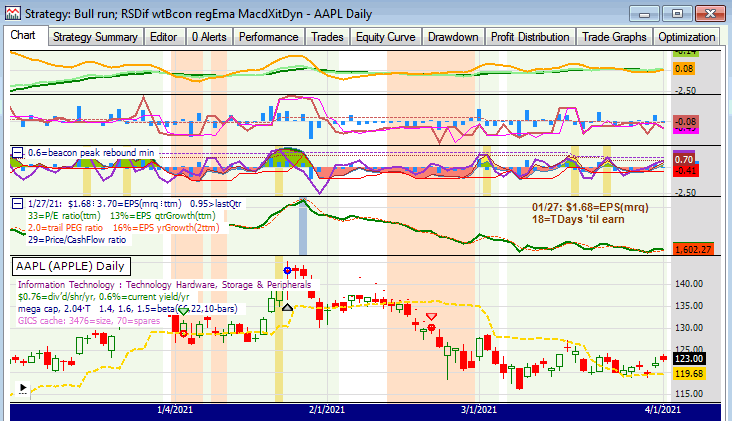Click the 16%=EPS yrGrowth(2ttm) text
The image size is (732, 421).
point(166,228)
